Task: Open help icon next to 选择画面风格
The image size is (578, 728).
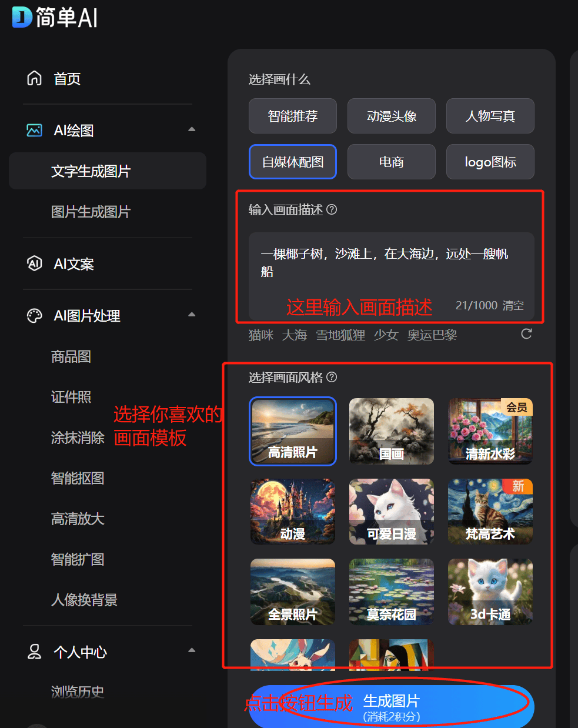Action: (332, 377)
